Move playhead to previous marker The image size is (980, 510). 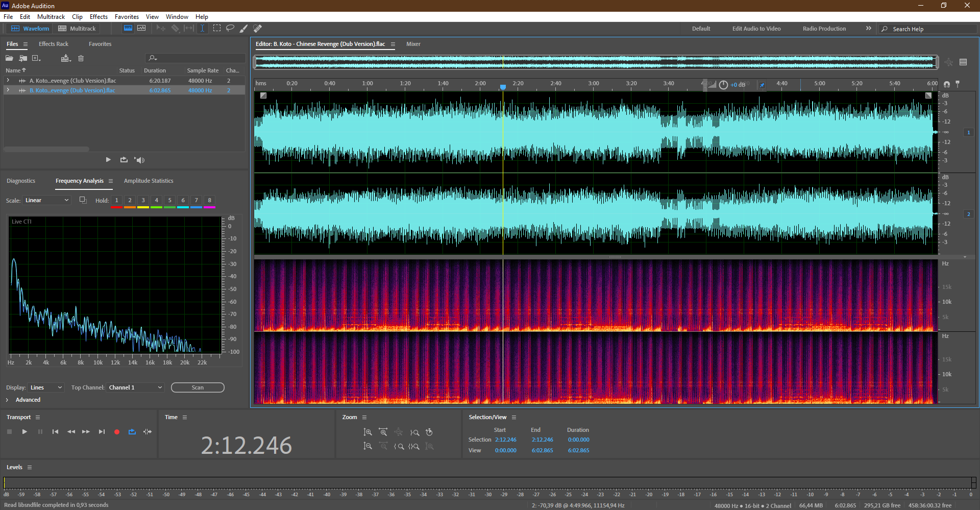point(55,432)
